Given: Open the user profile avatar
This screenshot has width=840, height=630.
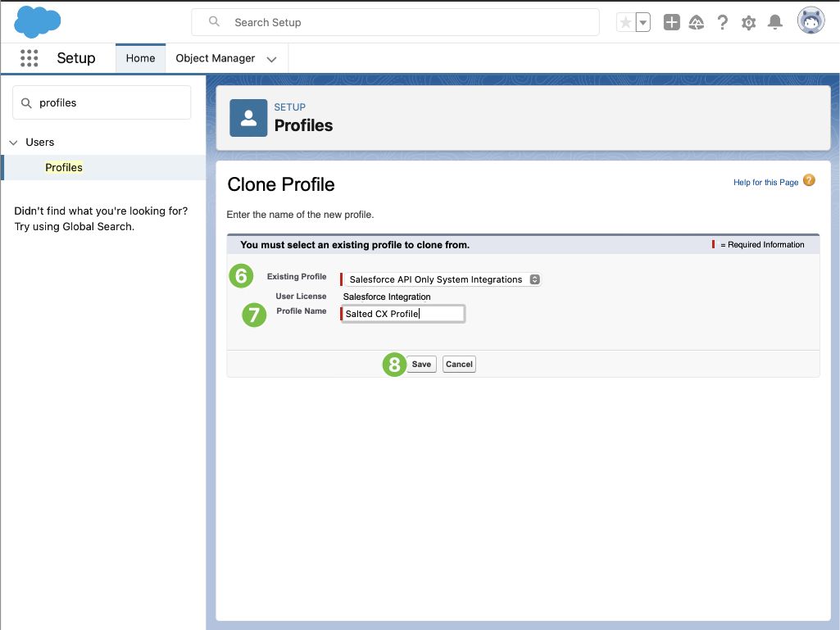Looking at the screenshot, I should (810, 21).
